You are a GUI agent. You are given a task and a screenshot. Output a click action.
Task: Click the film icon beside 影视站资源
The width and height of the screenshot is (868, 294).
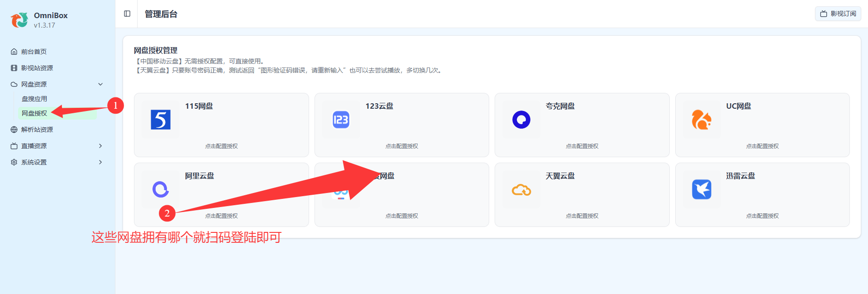click(14, 68)
